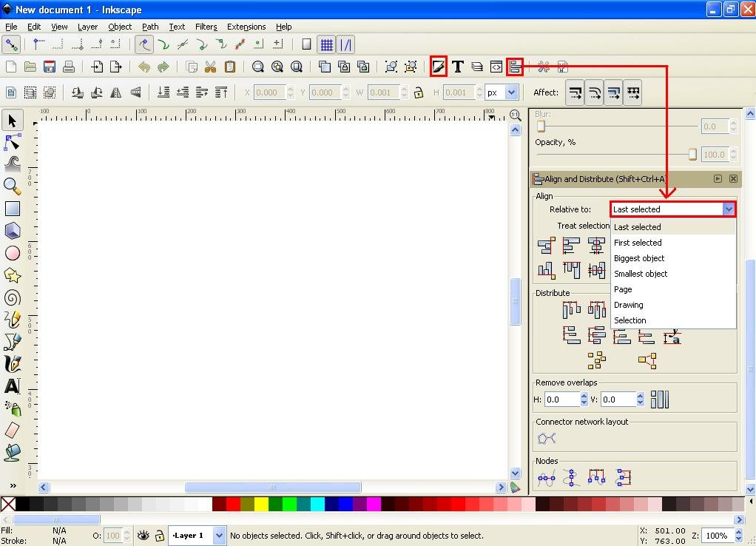This screenshot has width=756, height=546.
Task: Open the Filters menu
Action: 206,27
